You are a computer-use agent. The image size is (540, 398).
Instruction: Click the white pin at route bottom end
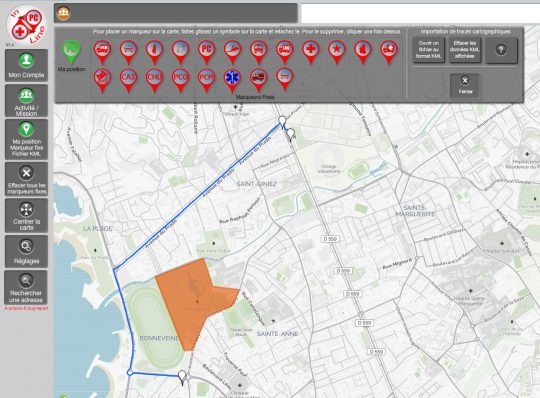182,377
